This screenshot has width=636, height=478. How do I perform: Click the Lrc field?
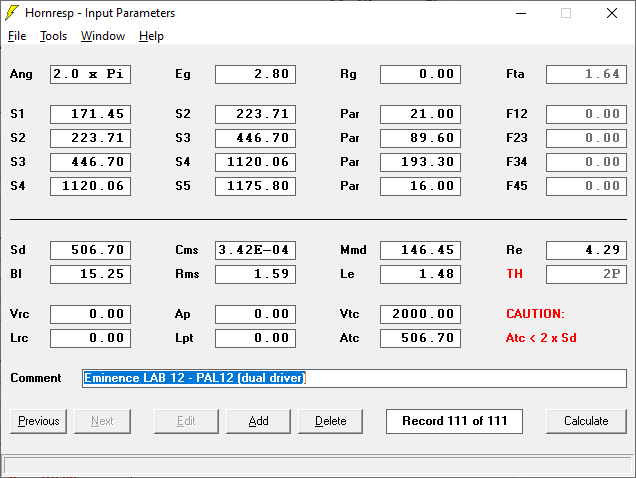(90, 338)
